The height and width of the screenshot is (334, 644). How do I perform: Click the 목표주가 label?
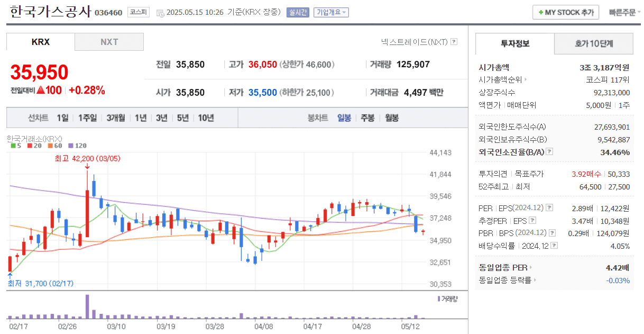(529, 174)
